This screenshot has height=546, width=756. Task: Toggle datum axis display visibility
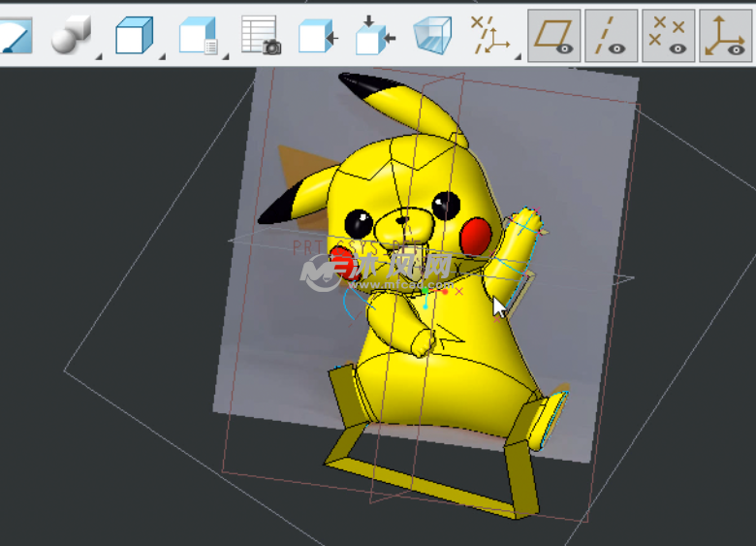click(x=611, y=36)
